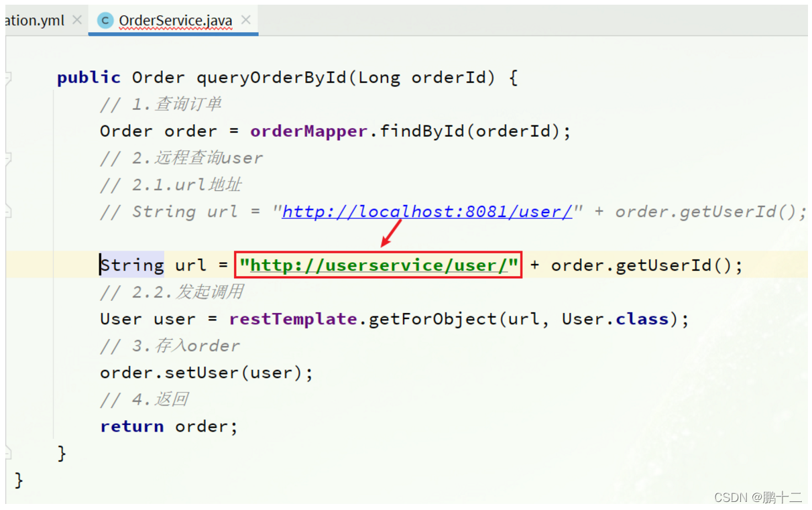Click getUserId() on the highlighted url line
This screenshot has height=510, width=812.
tap(674, 265)
